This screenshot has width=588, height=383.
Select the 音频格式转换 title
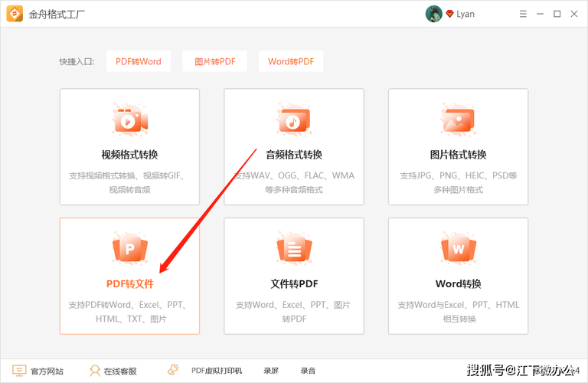point(294,155)
